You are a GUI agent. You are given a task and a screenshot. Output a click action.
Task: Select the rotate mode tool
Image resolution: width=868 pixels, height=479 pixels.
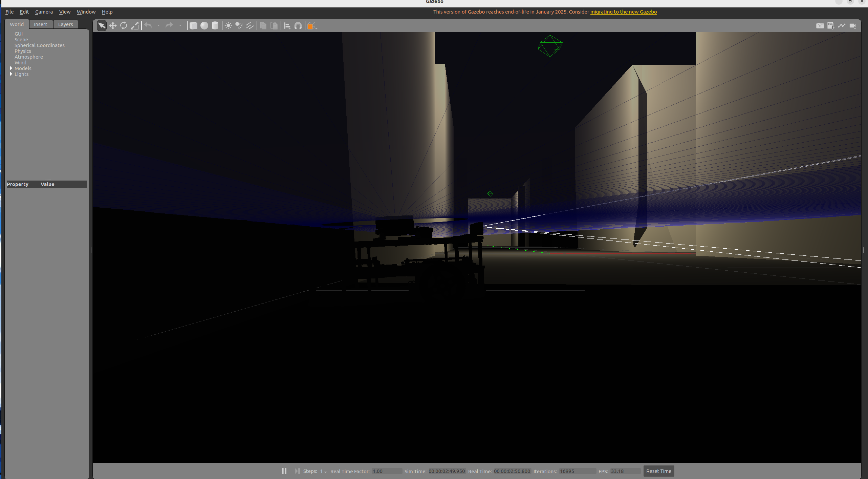[124, 26]
